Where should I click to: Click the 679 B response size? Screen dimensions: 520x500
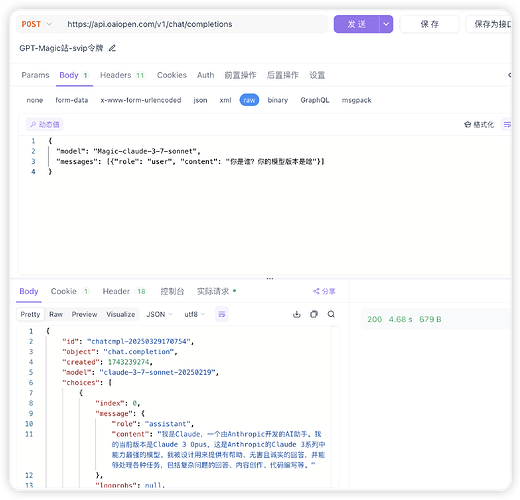click(430, 319)
